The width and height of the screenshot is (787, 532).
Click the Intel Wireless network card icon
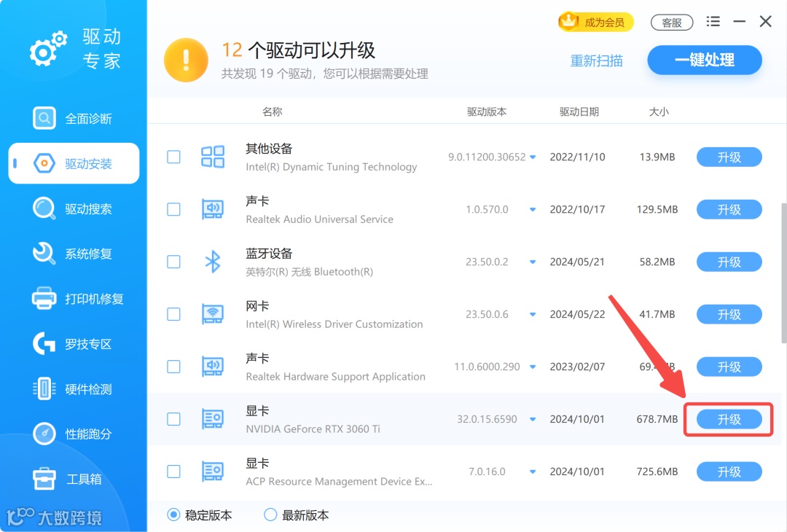pos(213,314)
